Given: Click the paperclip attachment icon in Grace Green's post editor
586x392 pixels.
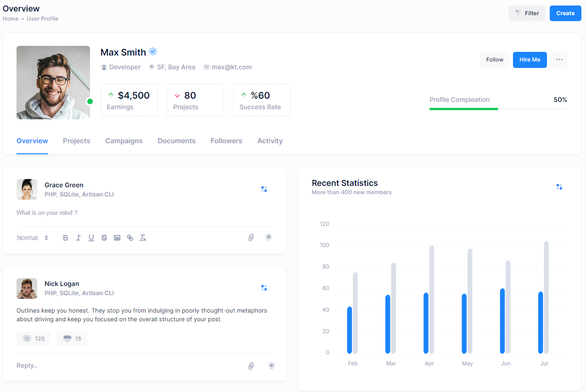Looking at the screenshot, I should (x=251, y=237).
